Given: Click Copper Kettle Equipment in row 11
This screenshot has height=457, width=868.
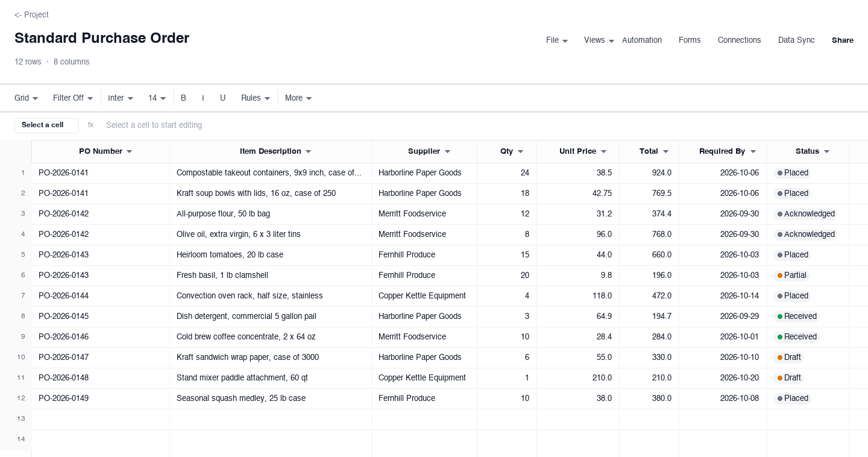Looking at the screenshot, I should click(x=424, y=378).
